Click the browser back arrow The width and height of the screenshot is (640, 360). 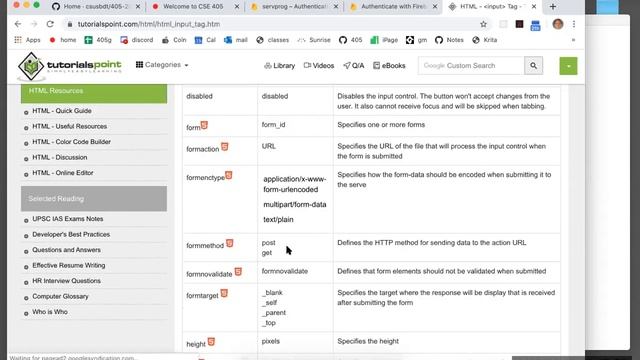coord(18,24)
